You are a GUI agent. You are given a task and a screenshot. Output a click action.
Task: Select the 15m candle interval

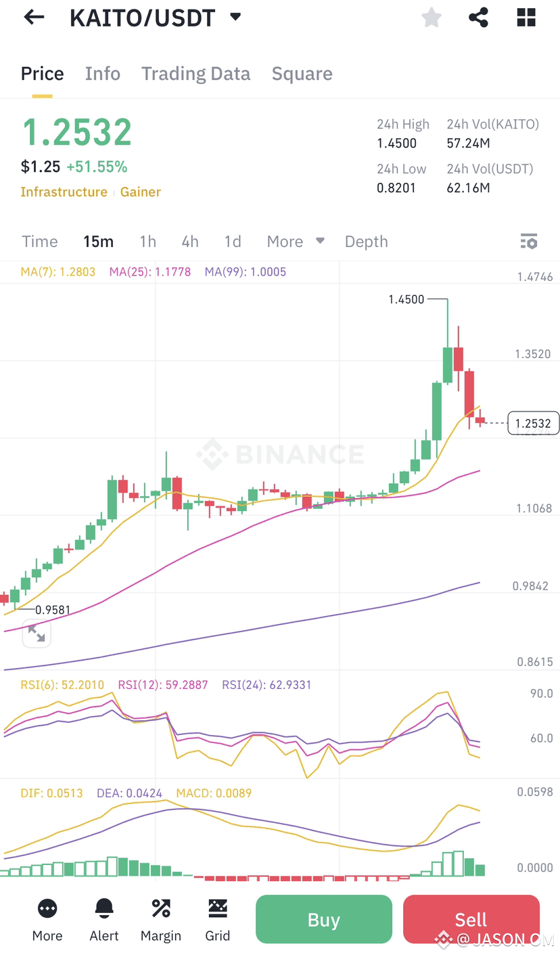point(99,241)
